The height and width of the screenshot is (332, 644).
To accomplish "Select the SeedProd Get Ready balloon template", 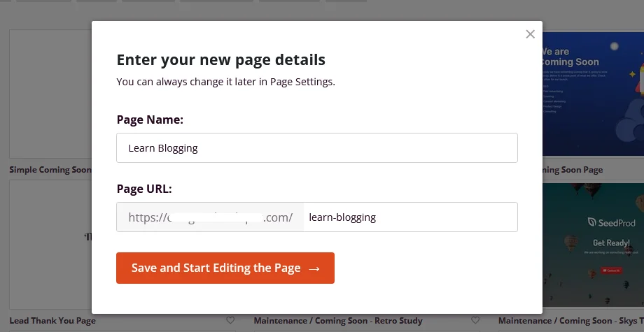I will pos(593,245).
